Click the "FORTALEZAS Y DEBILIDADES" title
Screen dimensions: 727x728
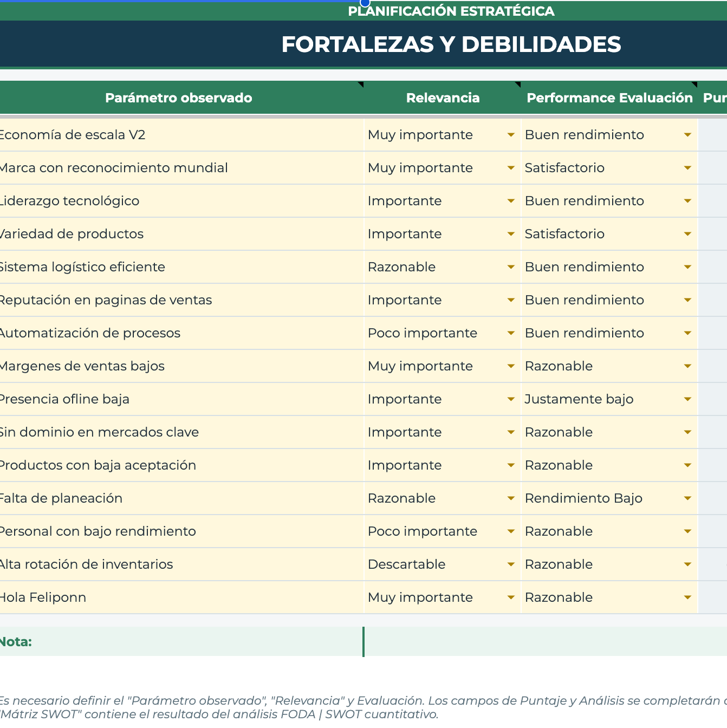click(451, 44)
